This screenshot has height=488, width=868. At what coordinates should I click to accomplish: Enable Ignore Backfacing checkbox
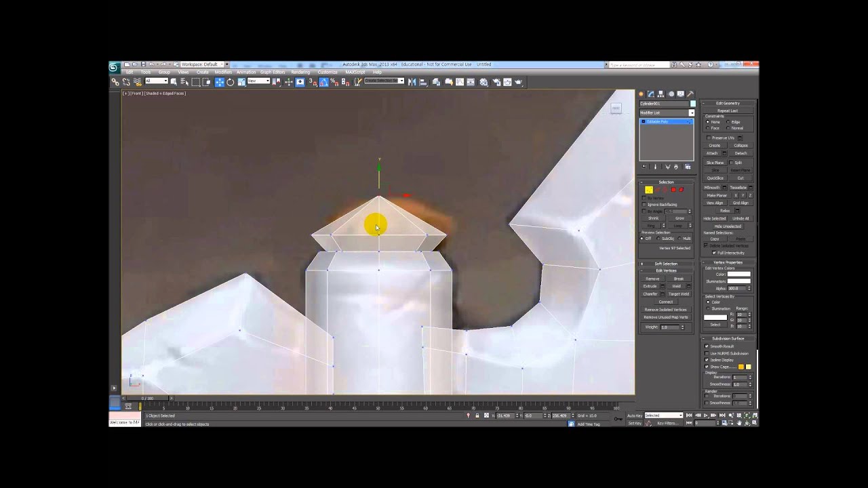tap(644, 204)
